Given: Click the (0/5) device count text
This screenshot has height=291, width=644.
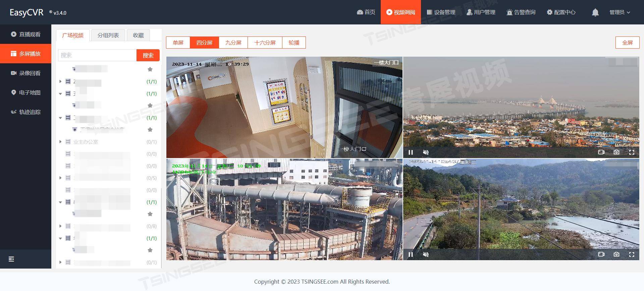Looking at the screenshot, I should point(152,178).
